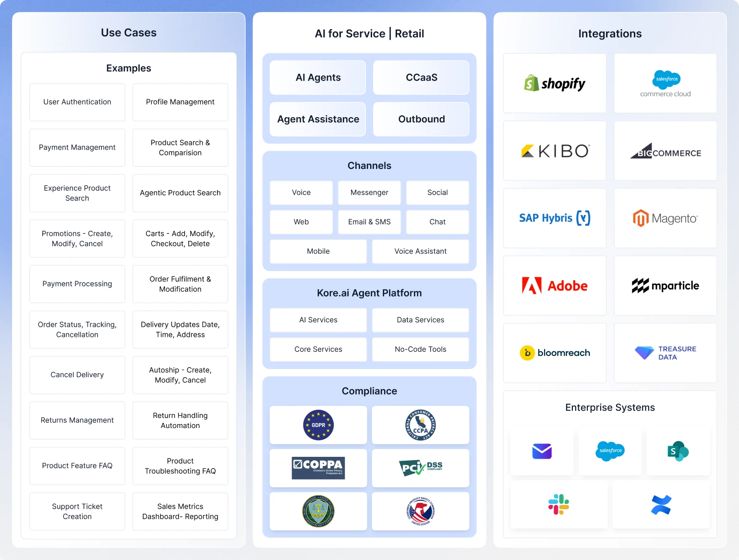Screen dimensions: 739x560
Task: Open the Outbound tile
Action: point(421,119)
